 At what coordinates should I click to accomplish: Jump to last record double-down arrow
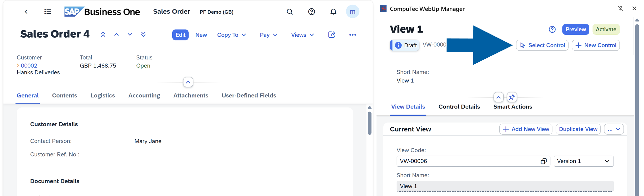143,35
